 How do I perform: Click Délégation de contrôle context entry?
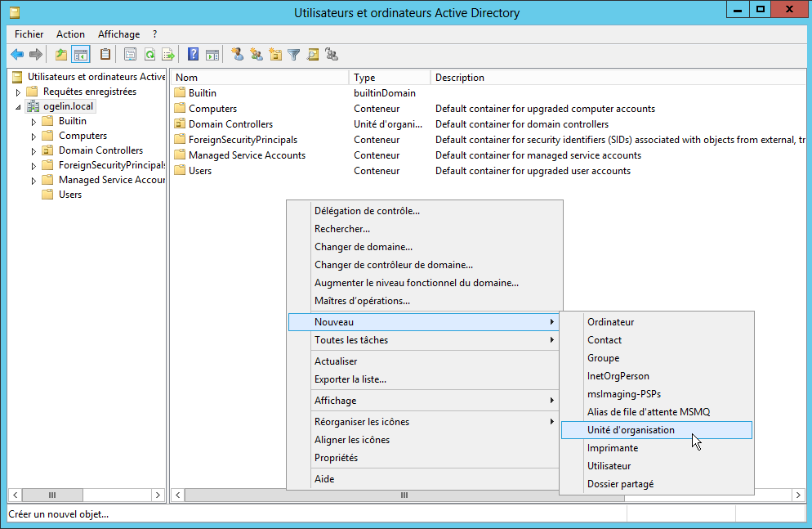pyautogui.click(x=367, y=211)
